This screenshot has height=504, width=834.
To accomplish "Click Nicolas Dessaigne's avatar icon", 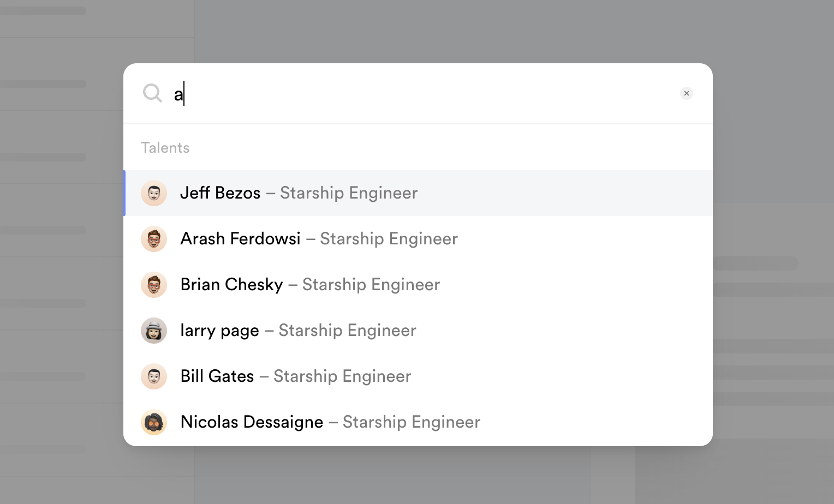I will coord(154,422).
